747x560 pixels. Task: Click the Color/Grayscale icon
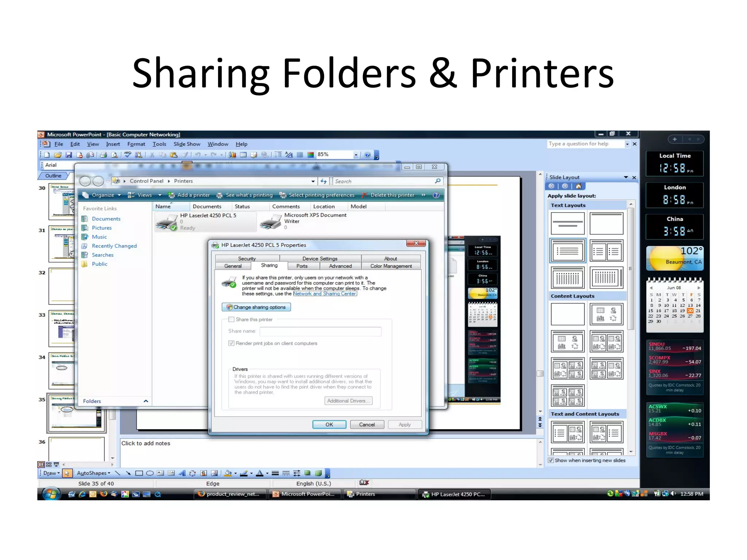[x=310, y=155]
